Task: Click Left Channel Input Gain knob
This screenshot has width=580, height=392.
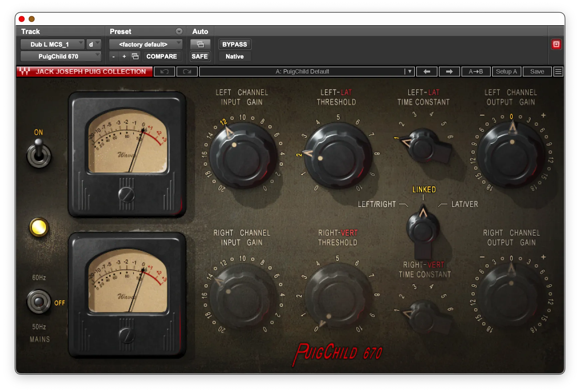Action: [243, 155]
